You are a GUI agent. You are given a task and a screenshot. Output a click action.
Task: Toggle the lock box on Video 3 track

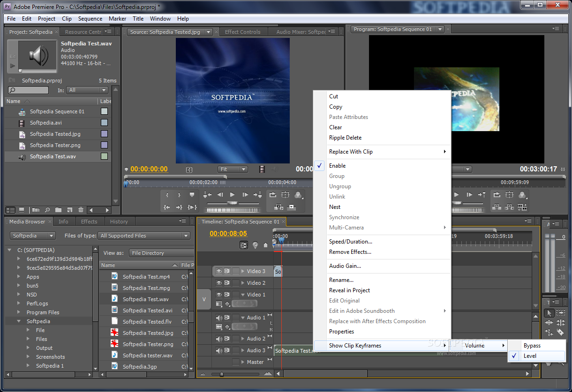pos(235,271)
